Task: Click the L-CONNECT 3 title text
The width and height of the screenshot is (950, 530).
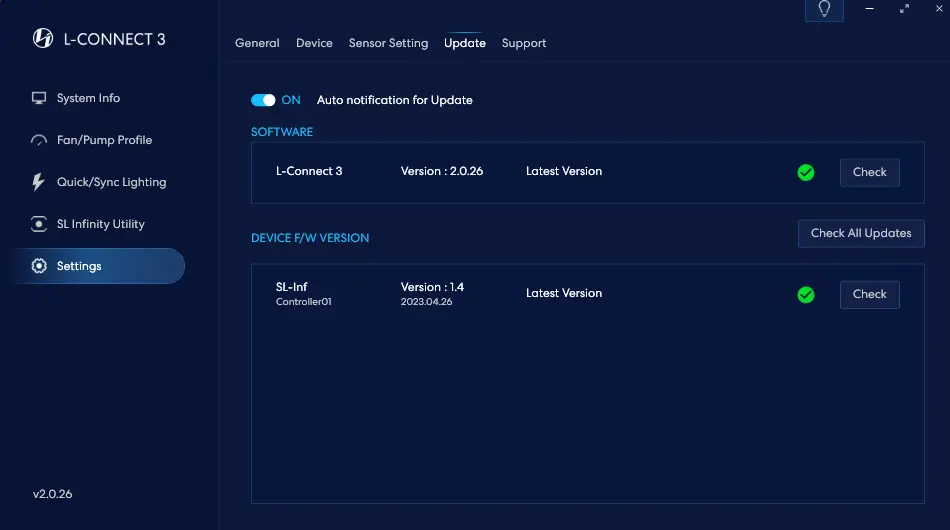Action: (114, 39)
